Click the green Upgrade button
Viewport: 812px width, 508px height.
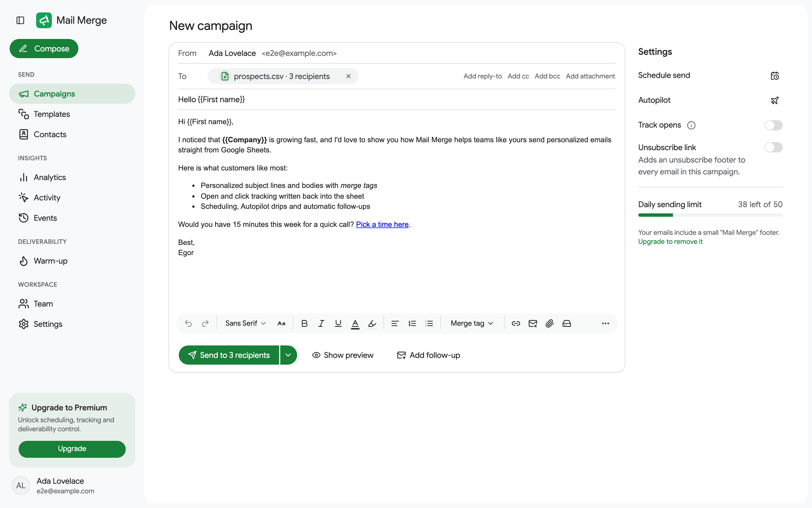72,449
